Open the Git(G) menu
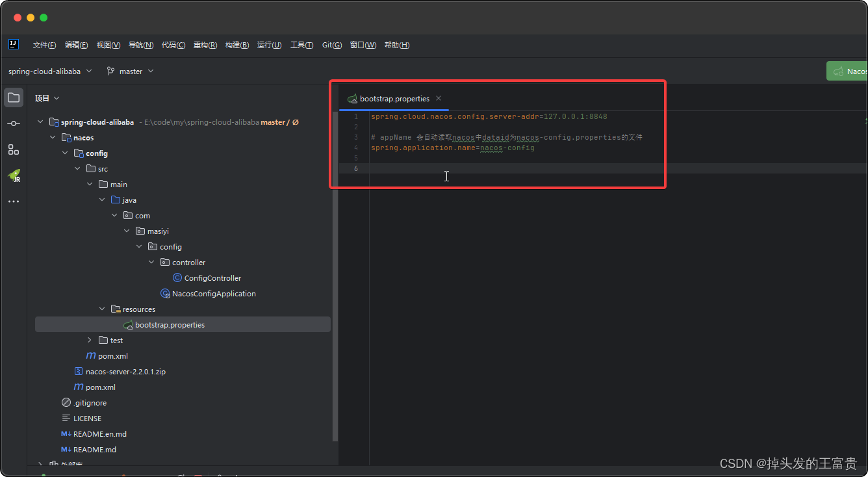 pos(332,45)
